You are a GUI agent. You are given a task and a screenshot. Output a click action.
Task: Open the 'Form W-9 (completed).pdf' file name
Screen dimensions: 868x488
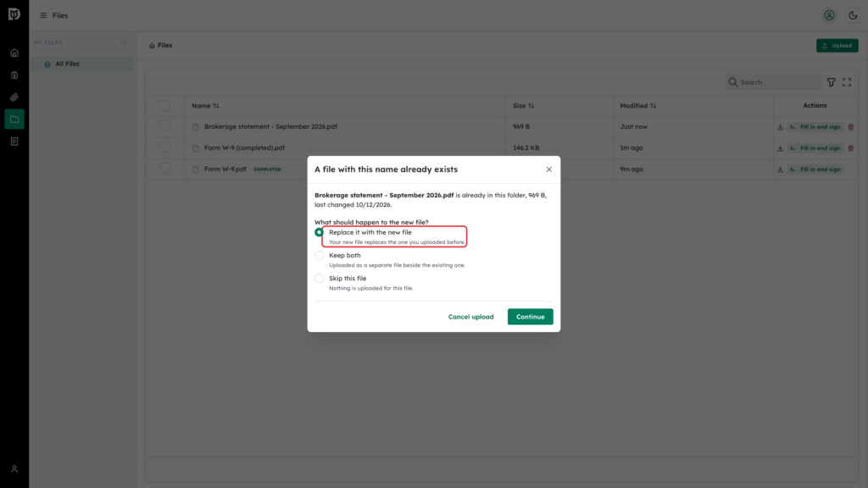pos(245,147)
